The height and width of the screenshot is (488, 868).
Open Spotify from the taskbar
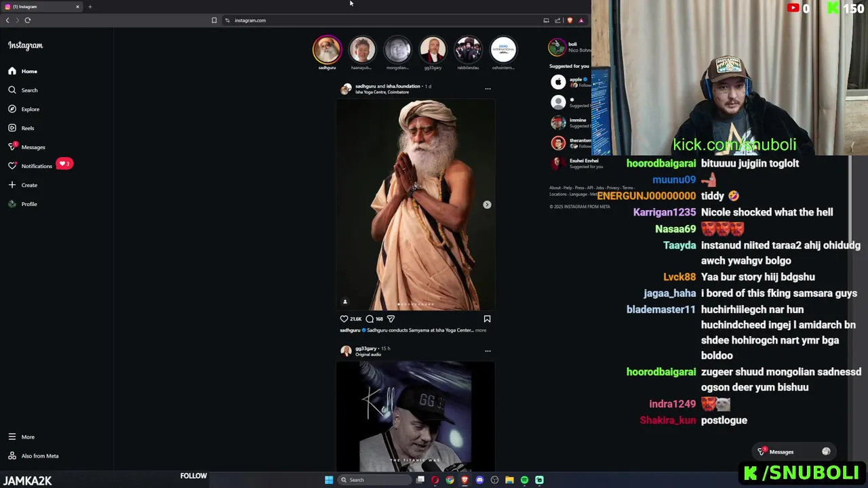524,480
